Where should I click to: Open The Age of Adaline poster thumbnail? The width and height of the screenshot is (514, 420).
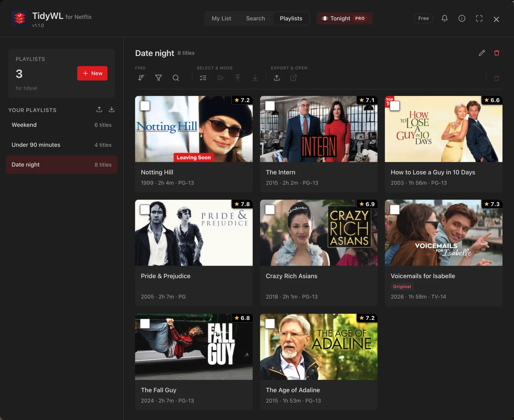pyautogui.click(x=319, y=347)
